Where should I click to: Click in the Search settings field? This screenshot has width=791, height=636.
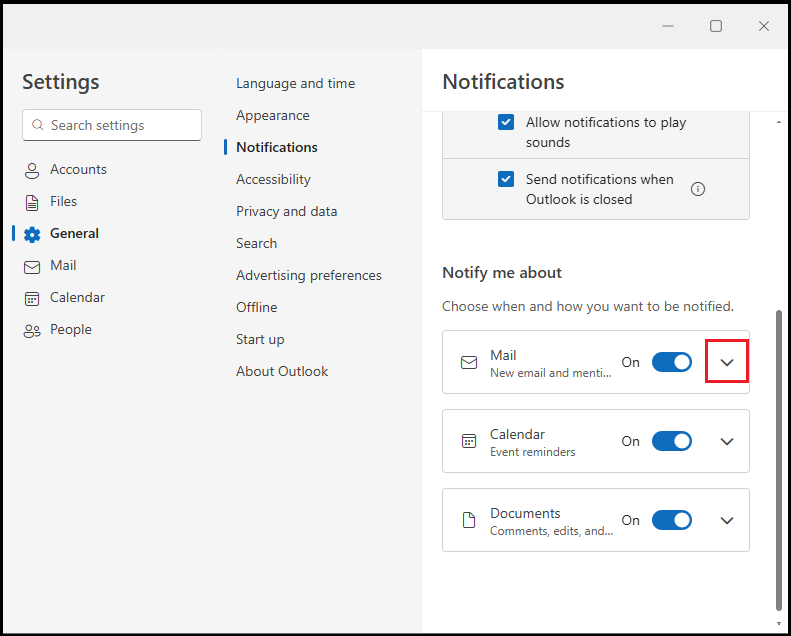tap(120, 125)
